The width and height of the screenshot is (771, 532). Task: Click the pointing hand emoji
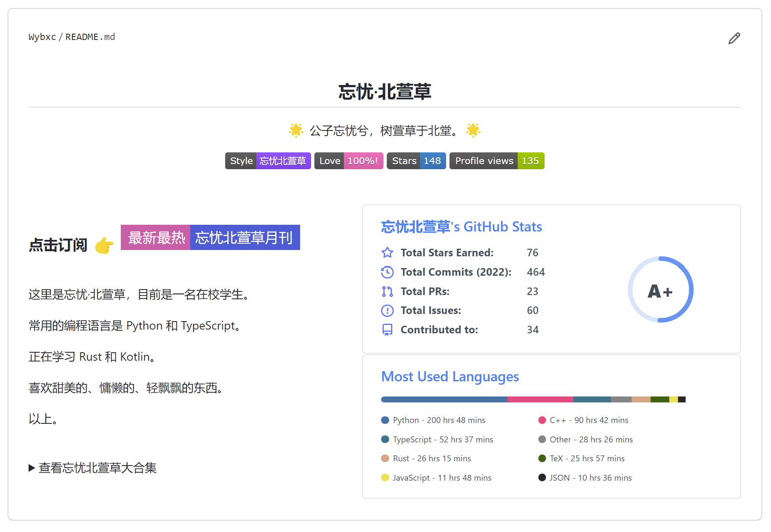(104, 245)
